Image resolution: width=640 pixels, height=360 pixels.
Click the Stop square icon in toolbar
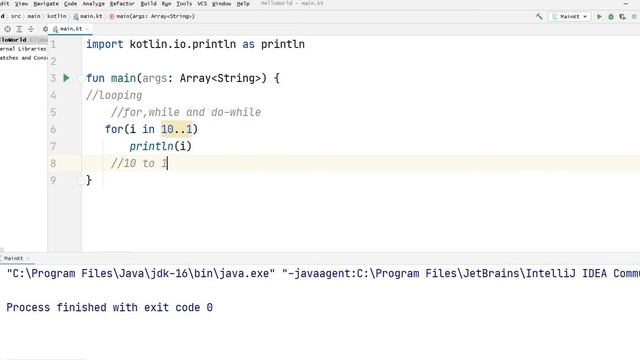coord(634,17)
